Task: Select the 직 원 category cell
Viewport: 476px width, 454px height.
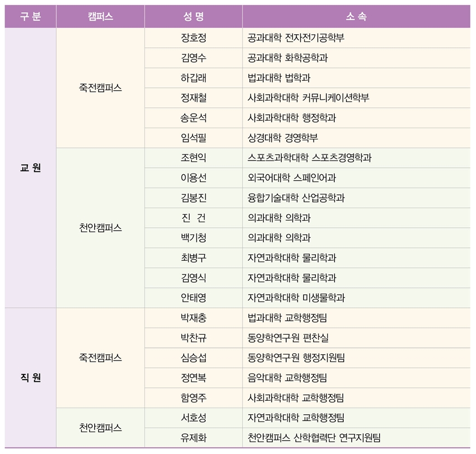Action: tap(30, 378)
